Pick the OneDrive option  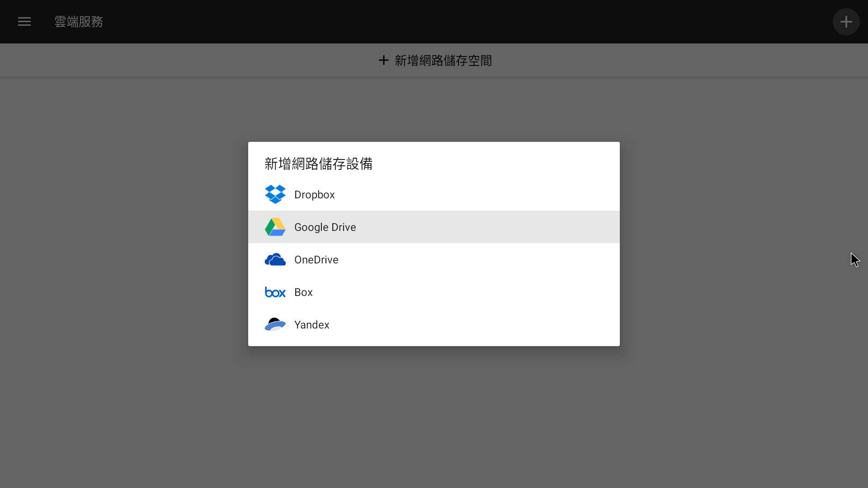434,259
